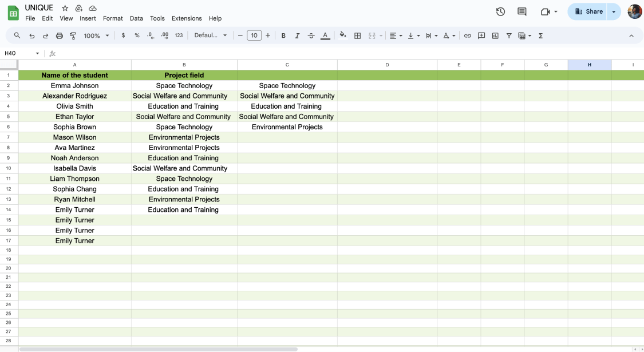Show all comments
The width and height of the screenshot is (644, 352).
[x=521, y=11]
